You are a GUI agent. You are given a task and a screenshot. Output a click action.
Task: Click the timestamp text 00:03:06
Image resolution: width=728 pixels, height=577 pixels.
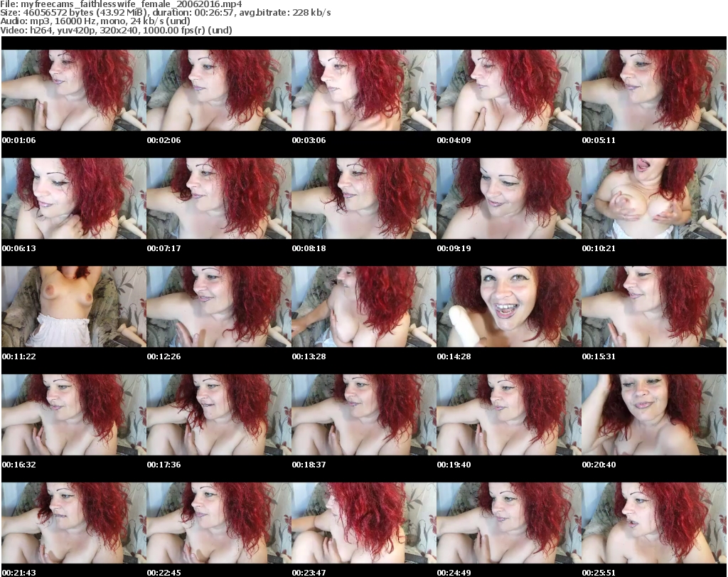pos(309,140)
